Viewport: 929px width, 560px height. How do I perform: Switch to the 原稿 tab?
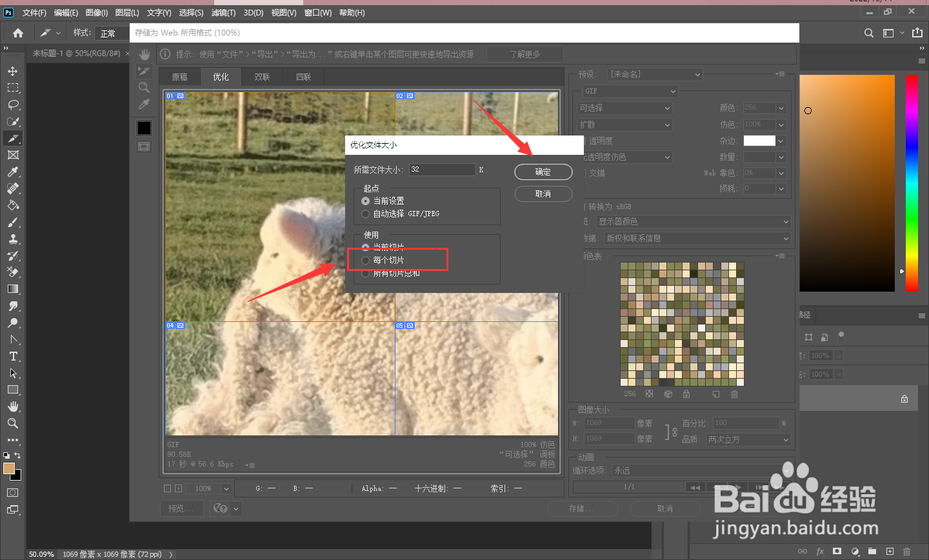(179, 77)
